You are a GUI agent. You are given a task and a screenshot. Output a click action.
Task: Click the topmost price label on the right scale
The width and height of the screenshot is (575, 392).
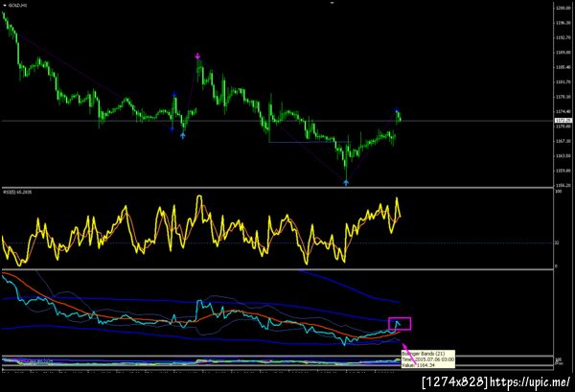pos(564,8)
